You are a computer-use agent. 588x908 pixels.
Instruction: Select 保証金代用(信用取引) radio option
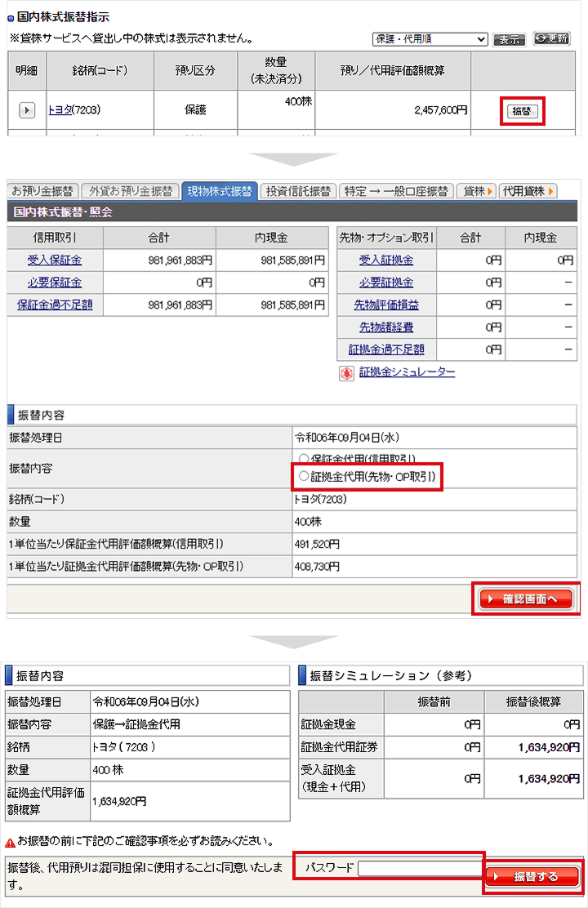click(304, 460)
